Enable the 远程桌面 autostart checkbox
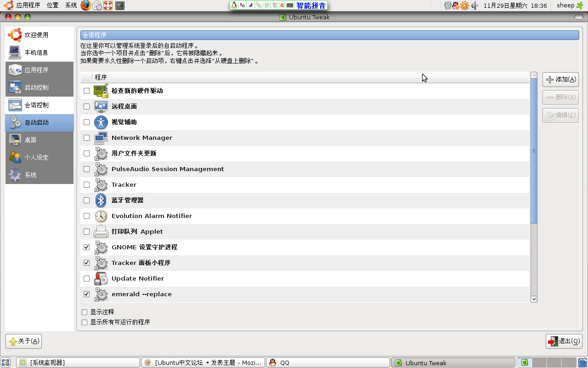This screenshot has width=588, height=368. (86, 106)
